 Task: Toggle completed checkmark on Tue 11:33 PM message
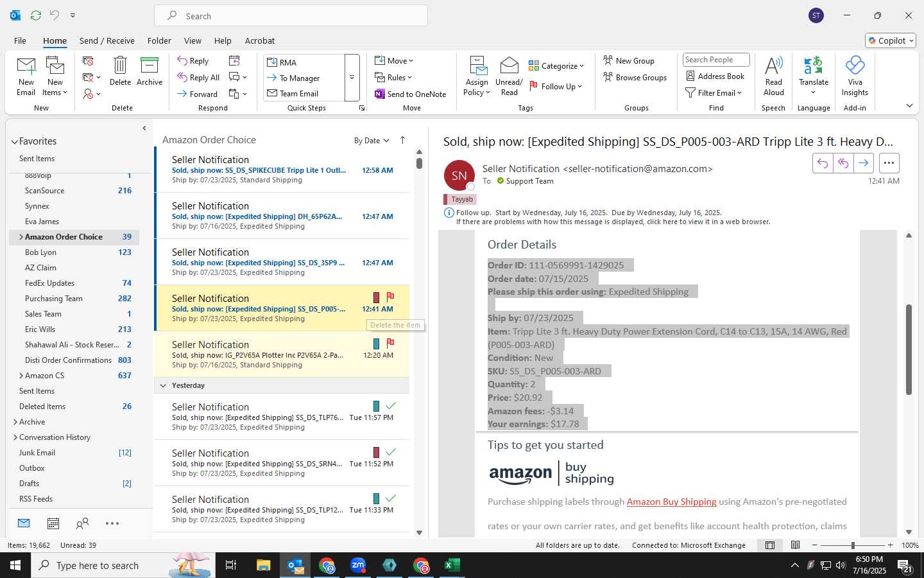pyautogui.click(x=390, y=498)
